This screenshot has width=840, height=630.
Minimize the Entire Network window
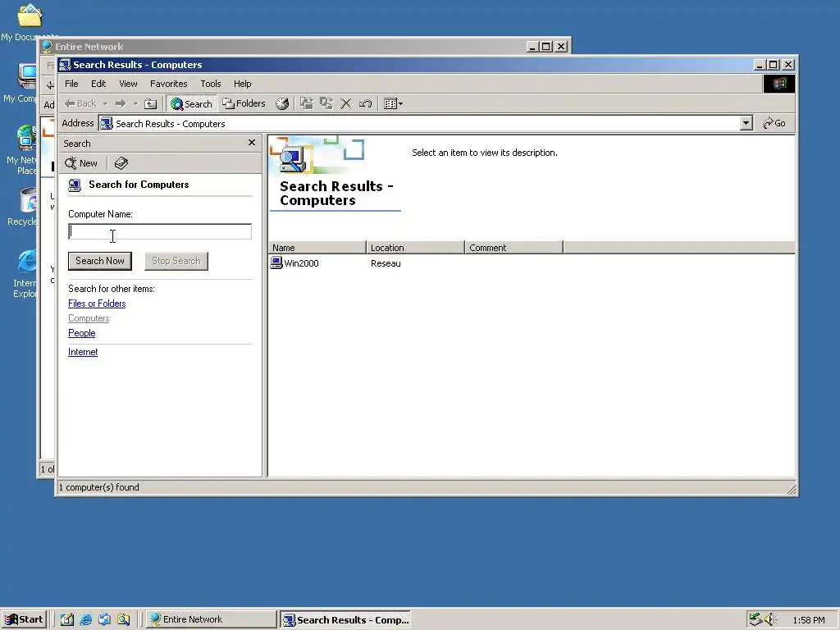tap(532, 47)
